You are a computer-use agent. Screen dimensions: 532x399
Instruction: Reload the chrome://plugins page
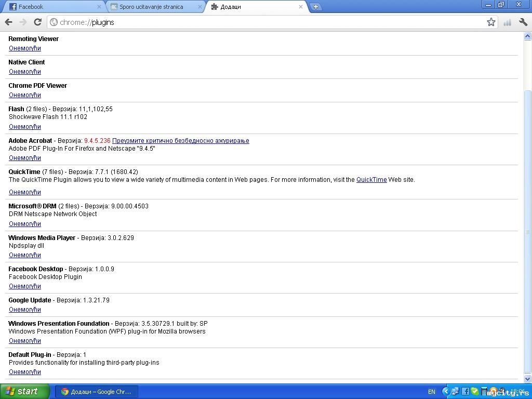click(x=37, y=22)
